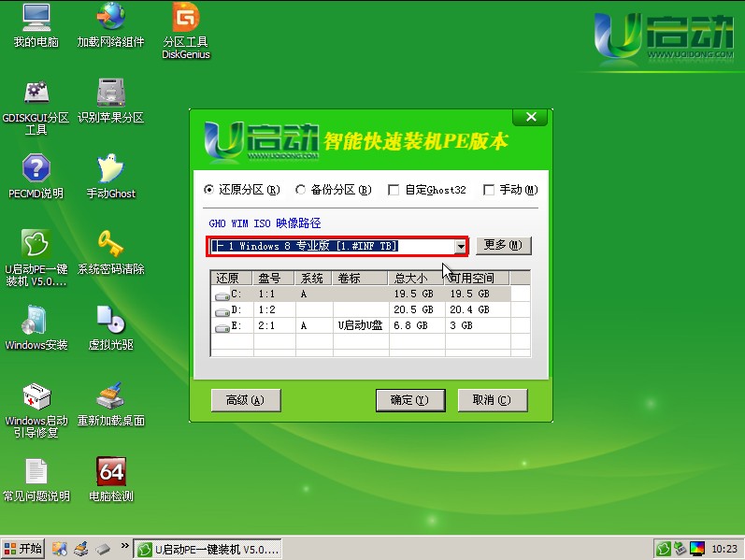Select the 备份分区 radio button
Screen dimensions: 745x560
(300, 190)
